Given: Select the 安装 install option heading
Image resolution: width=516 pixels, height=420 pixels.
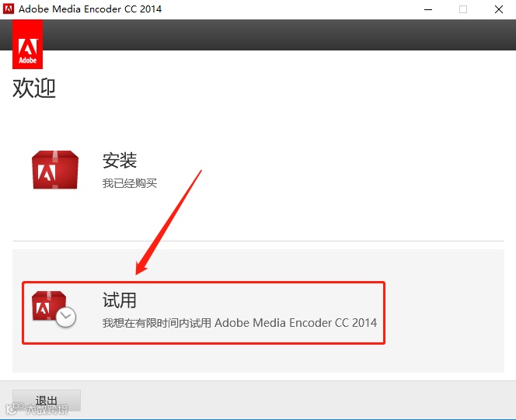Looking at the screenshot, I should [x=120, y=161].
